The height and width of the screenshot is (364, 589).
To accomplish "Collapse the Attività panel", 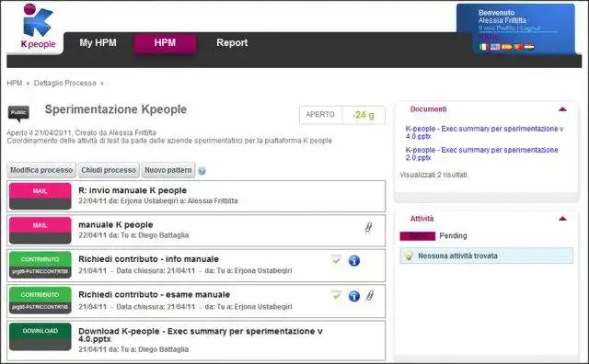I will (x=562, y=219).
